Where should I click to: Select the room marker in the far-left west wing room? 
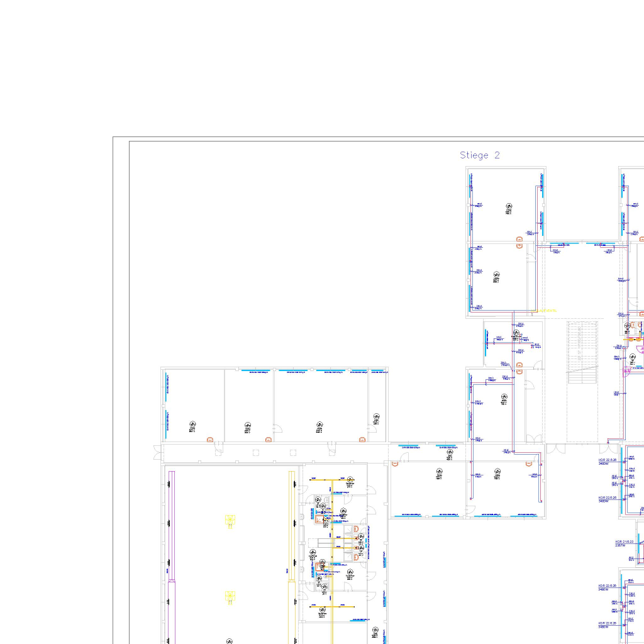click(x=192, y=426)
